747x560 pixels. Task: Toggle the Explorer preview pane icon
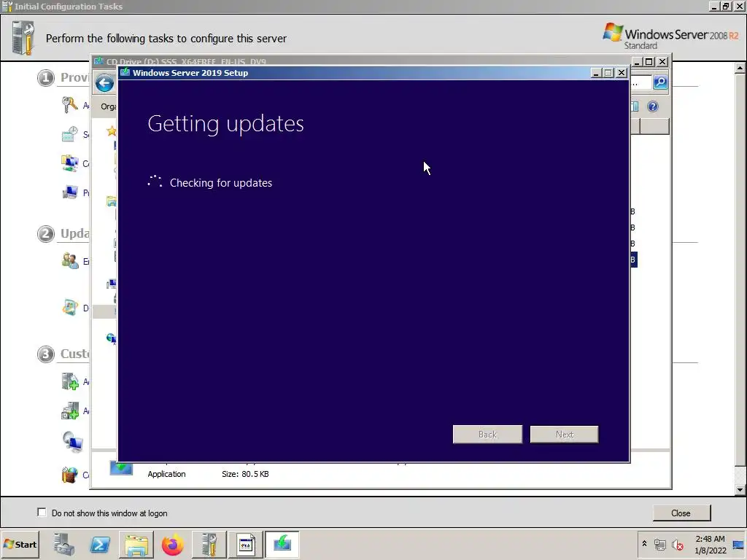click(635, 106)
